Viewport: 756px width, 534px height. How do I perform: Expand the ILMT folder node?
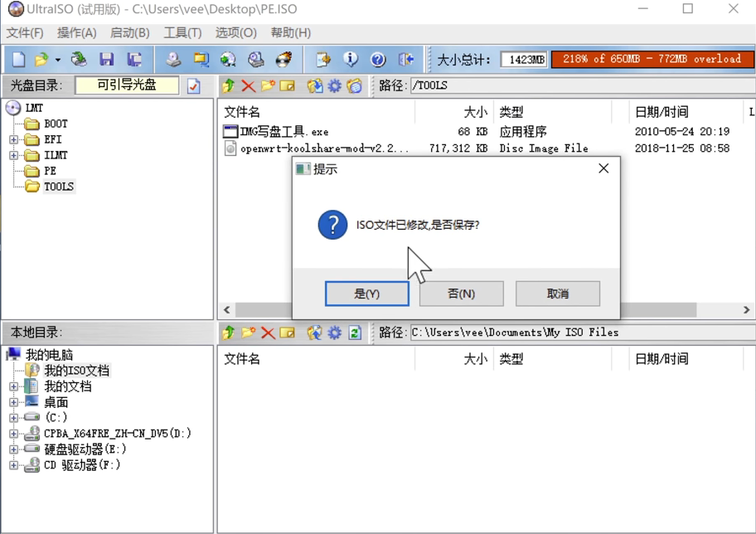pyautogui.click(x=13, y=155)
